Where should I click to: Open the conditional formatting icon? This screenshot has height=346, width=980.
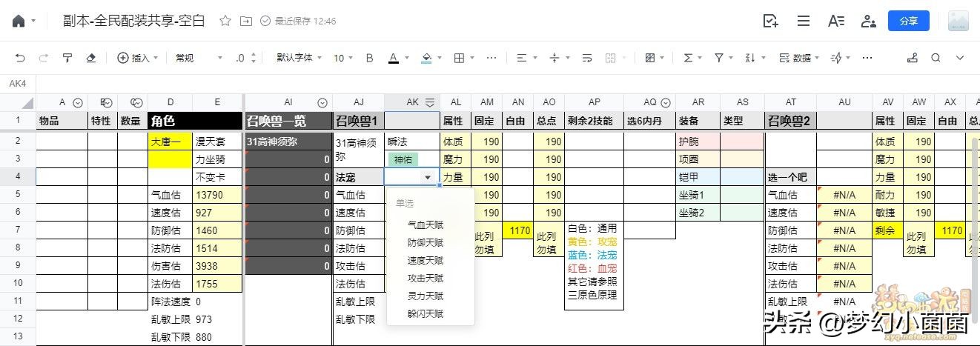(x=650, y=58)
